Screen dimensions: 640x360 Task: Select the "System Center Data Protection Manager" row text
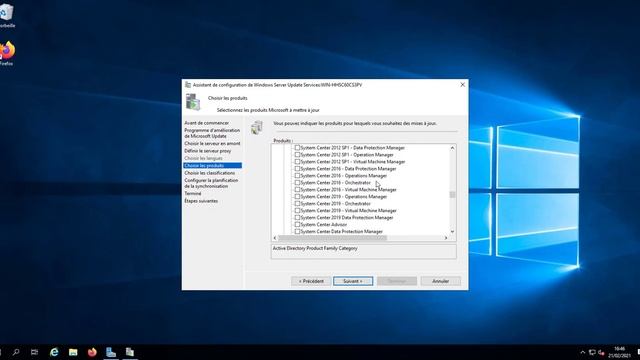click(341, 231)
